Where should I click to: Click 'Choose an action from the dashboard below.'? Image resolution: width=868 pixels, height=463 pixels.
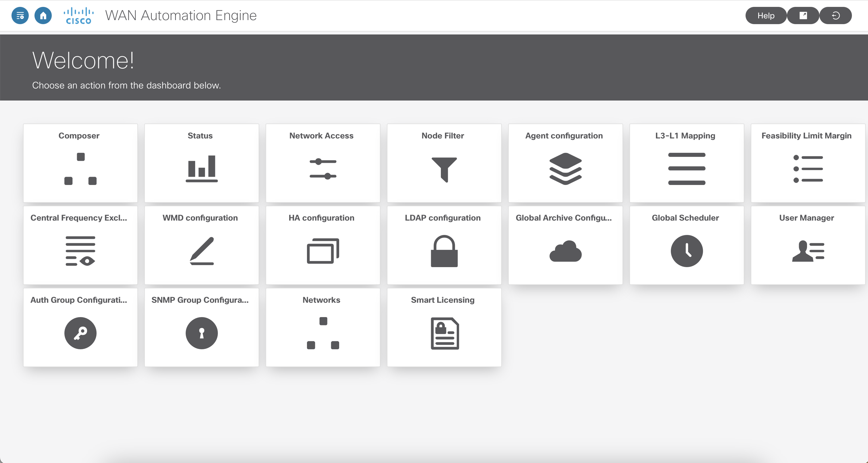[x=126, y=86]
